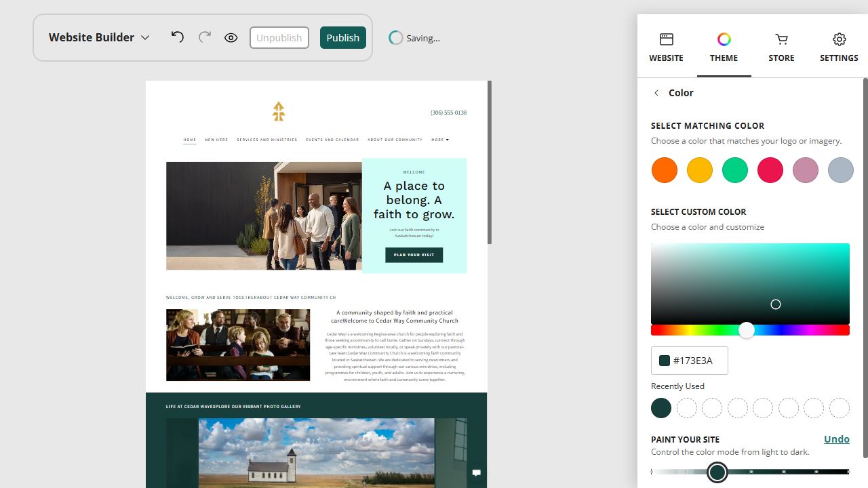Open Services and Ministries nav link

(x=267, y=140)
